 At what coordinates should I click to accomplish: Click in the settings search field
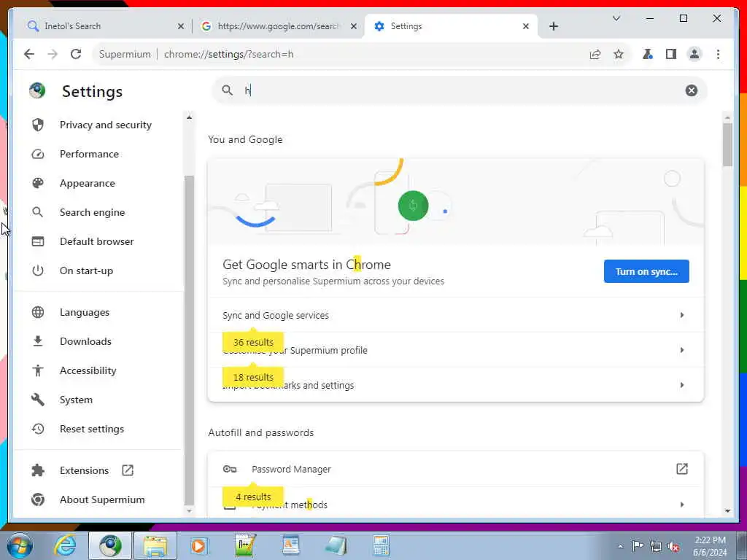tap(460, 90)
